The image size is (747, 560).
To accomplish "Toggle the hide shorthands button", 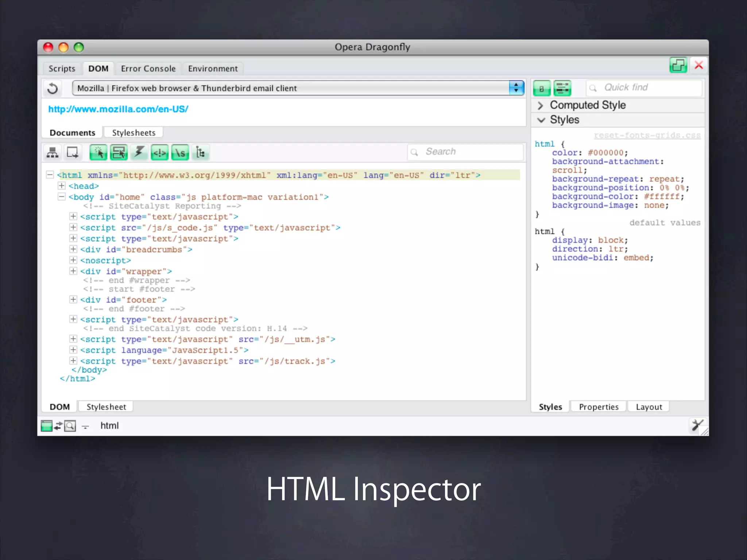I will (x=562, y=88).
